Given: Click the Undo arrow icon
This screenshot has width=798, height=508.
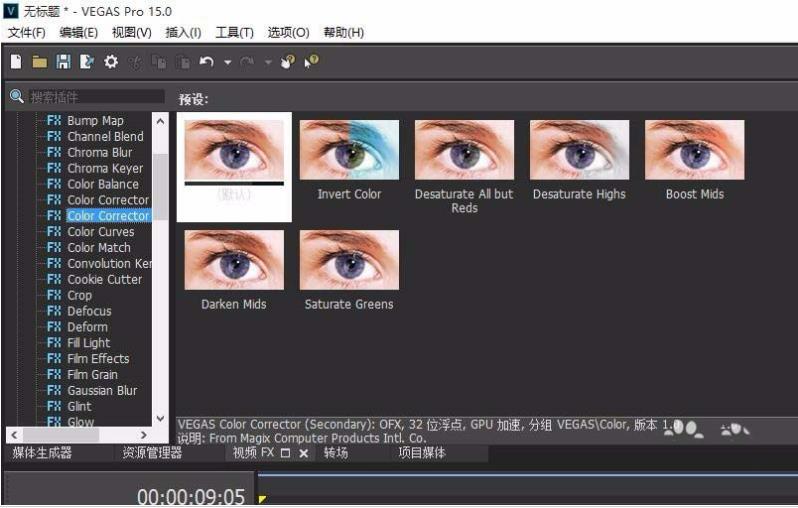Looking at the screenshot, I should [206, 62].
